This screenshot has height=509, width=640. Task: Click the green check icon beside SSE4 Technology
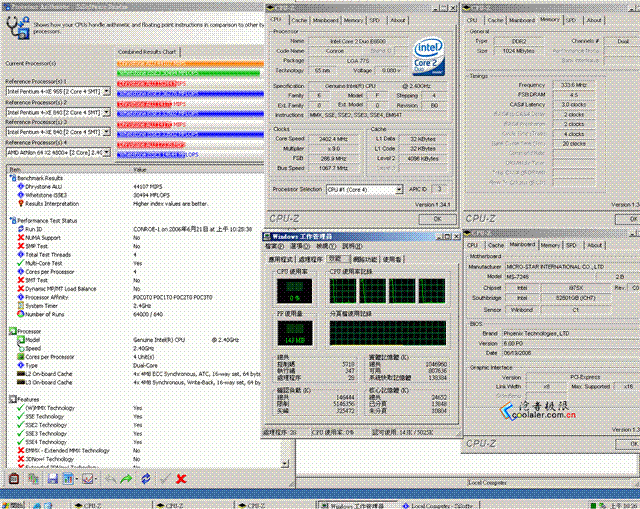pyautogui.click(x=20, y=442)
